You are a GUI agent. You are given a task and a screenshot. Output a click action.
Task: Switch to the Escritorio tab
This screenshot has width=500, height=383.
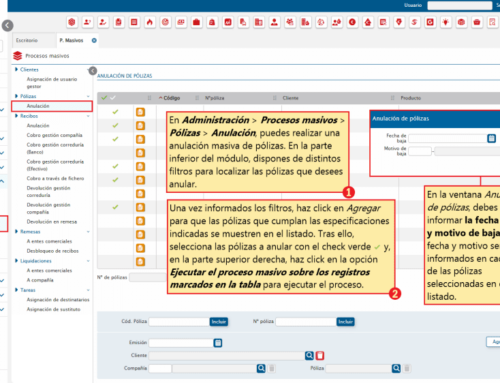[x=27, y=40]
